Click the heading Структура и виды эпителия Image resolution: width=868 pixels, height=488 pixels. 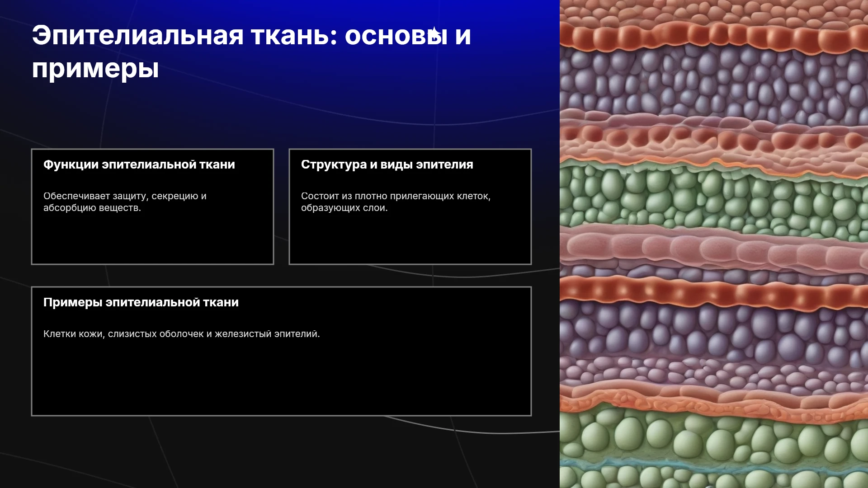tap(387, 164)
